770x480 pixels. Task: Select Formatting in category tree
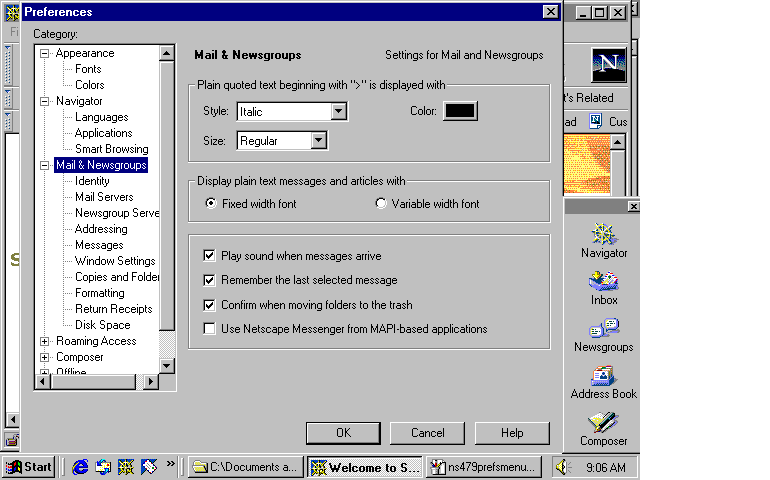(100, 293)
